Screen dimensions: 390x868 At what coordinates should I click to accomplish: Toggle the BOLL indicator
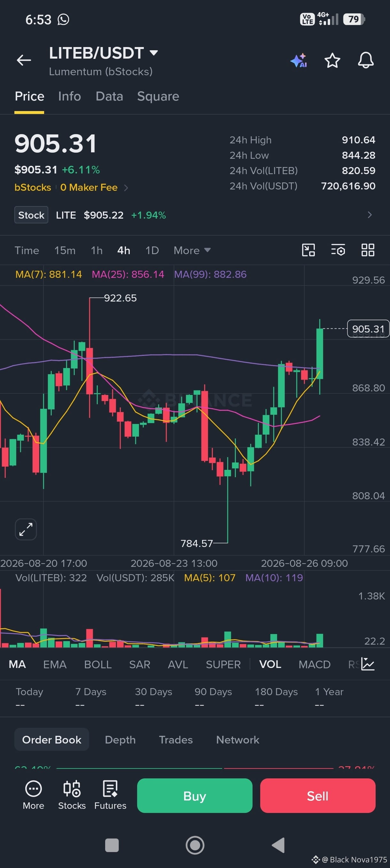(97, 664)
